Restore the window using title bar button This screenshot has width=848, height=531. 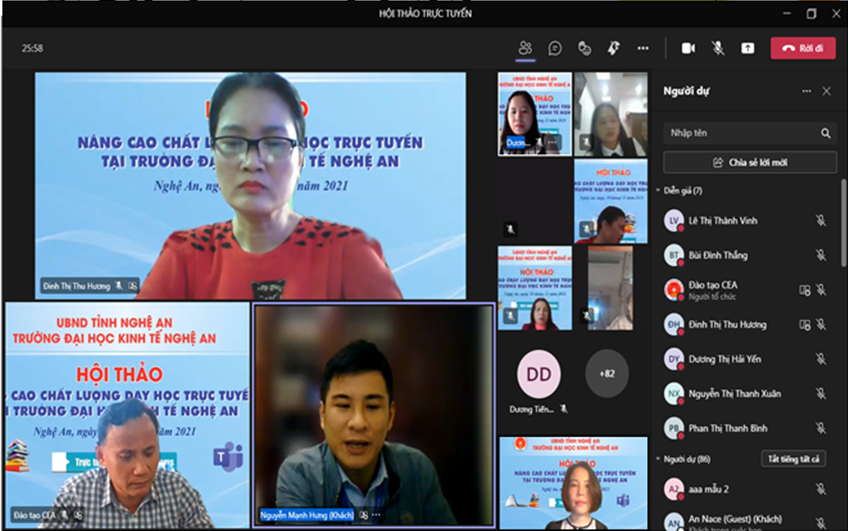pos(811,14)
